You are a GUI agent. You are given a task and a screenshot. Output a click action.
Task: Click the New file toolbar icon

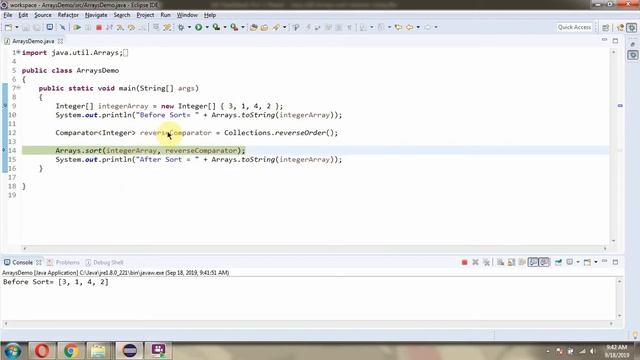(8, 27)
